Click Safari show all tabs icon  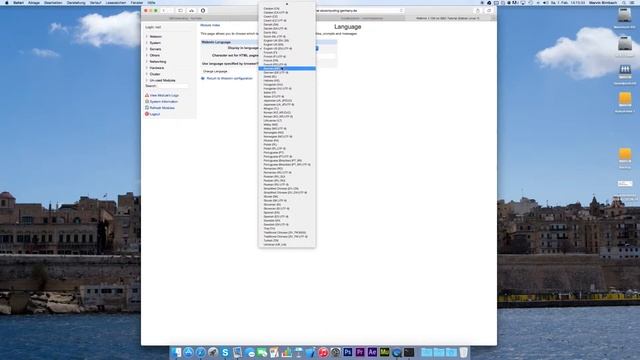[x=489, y=11]
